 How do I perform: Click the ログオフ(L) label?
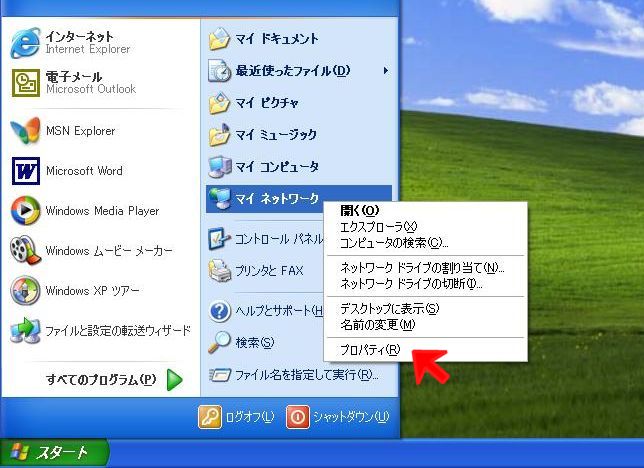coord(250,417)
